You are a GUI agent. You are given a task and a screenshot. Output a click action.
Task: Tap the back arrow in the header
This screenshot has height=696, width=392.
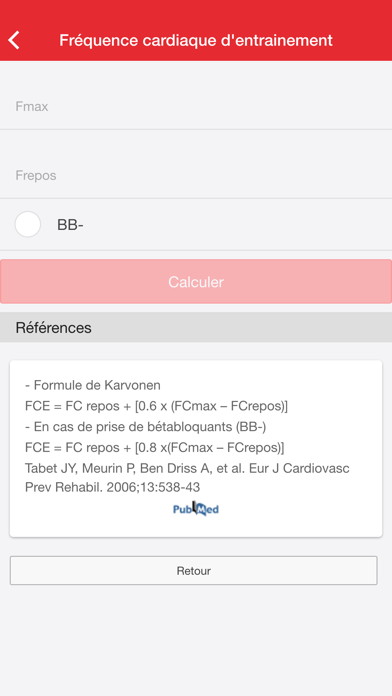click(14, 40)
